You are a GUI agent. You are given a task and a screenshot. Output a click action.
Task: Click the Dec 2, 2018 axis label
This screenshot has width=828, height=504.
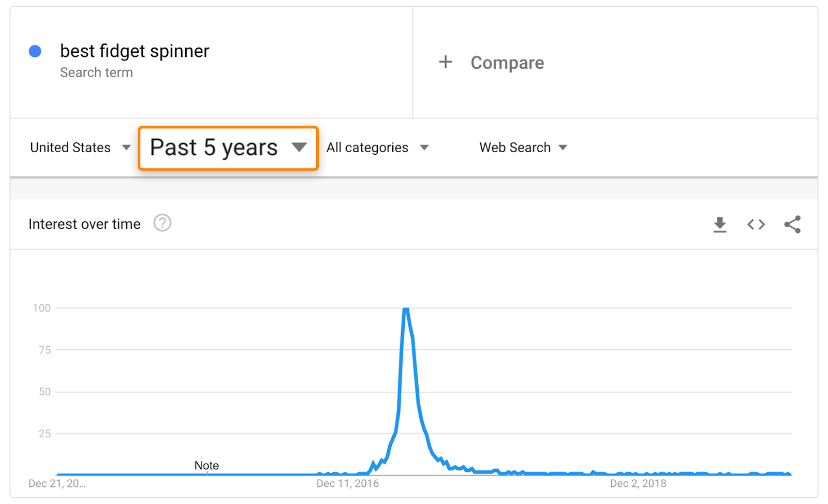coord(638,484)
